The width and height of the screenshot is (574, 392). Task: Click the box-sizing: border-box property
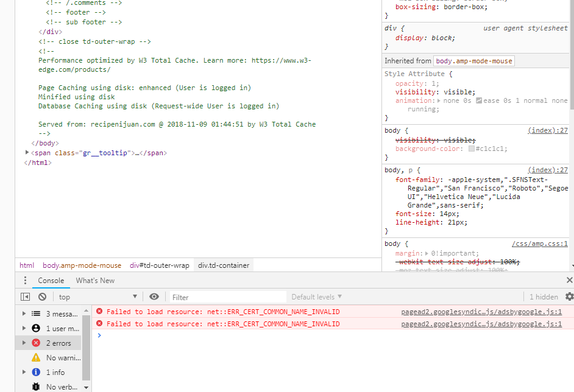[x=441, y=7]
